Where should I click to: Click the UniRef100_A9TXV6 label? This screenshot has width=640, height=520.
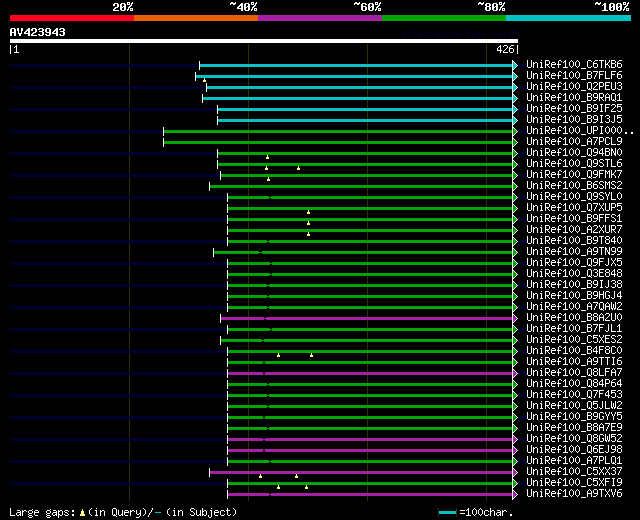click(x=574, y=494)
